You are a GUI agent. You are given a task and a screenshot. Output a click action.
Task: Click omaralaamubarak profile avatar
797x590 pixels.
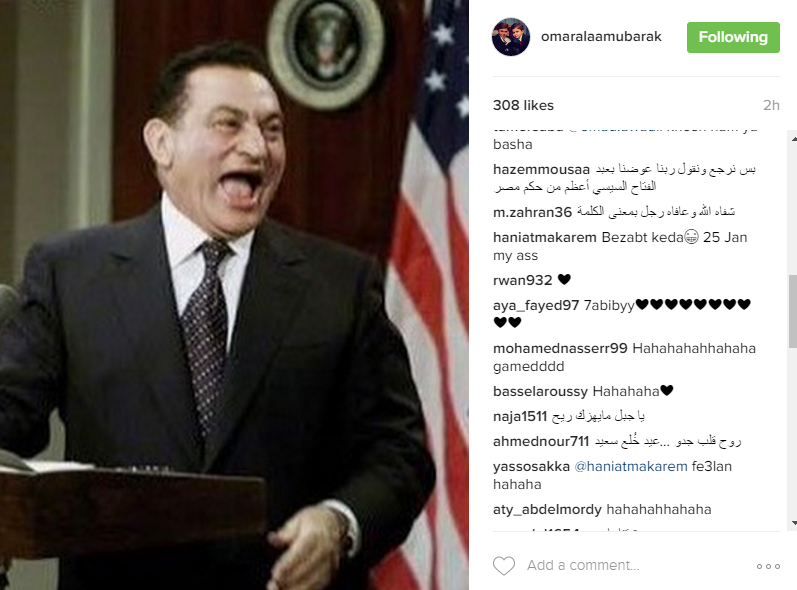[511, 37]
